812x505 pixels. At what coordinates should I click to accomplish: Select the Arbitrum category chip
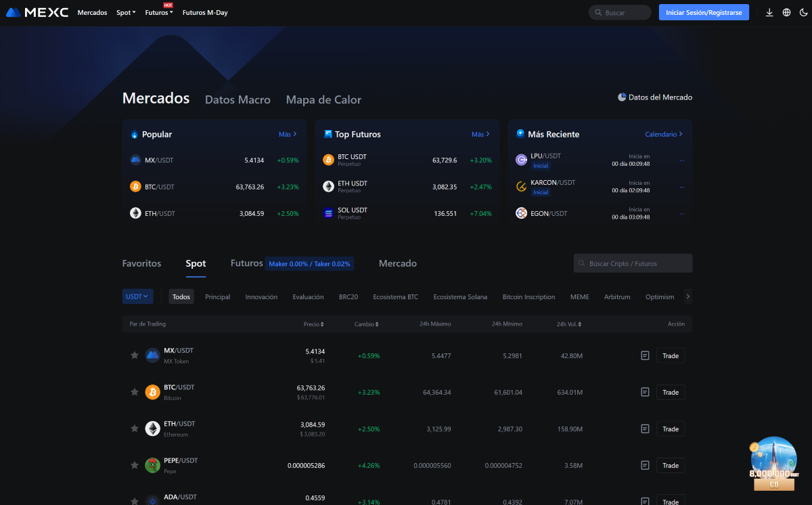617,297
